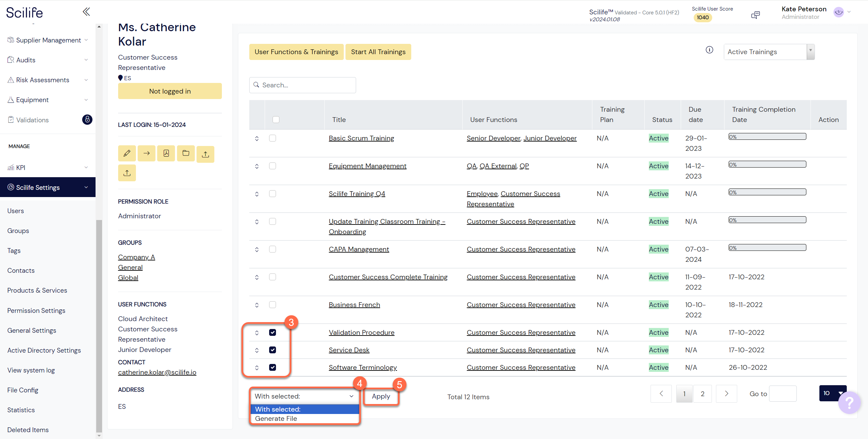This screenshot has height=439, width=868.
Task: Open View system log in the sidebar
Action: (31, 370)
